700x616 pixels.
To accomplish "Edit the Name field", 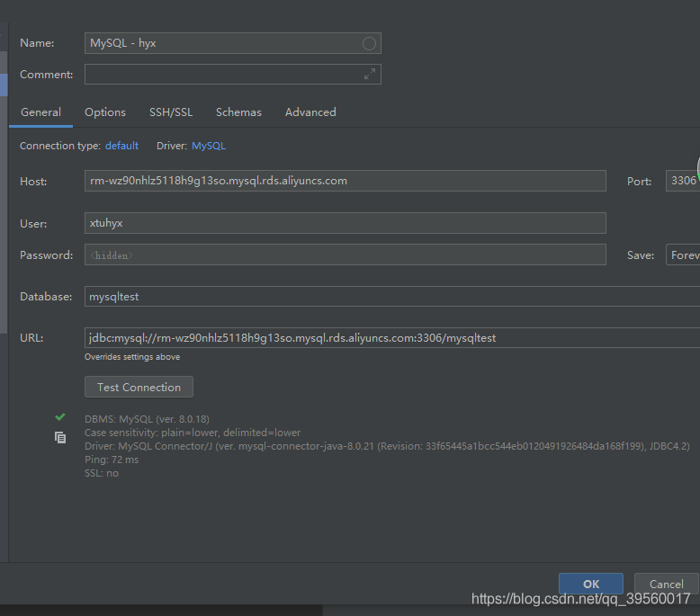I will 233,43.
